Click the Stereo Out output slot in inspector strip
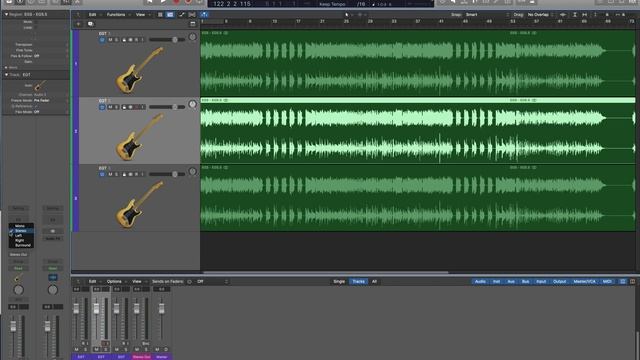Screen dimensions: 640x360 tap(18, 255)
